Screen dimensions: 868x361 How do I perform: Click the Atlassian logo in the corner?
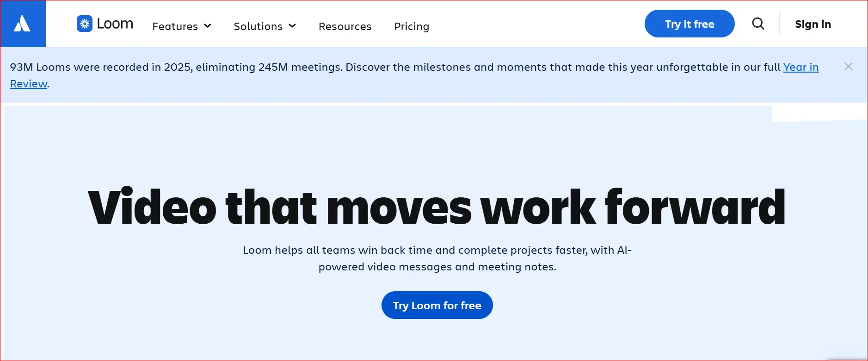(x=22, y=24)
